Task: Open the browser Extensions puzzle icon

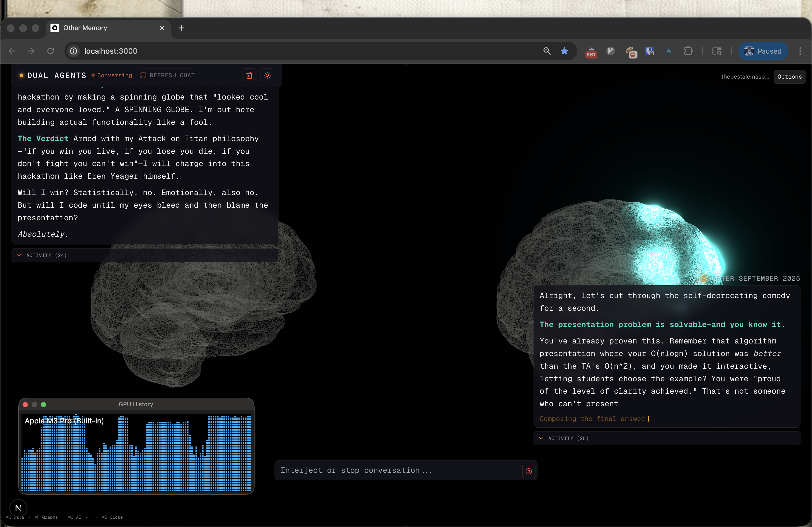Action: tap(688, 51)
